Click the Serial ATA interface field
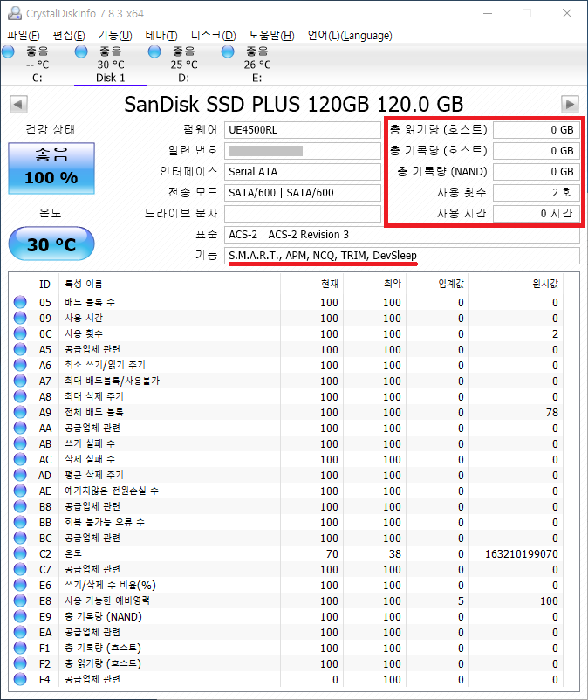Viewport: 588px width, 700px height. [303, 171]
